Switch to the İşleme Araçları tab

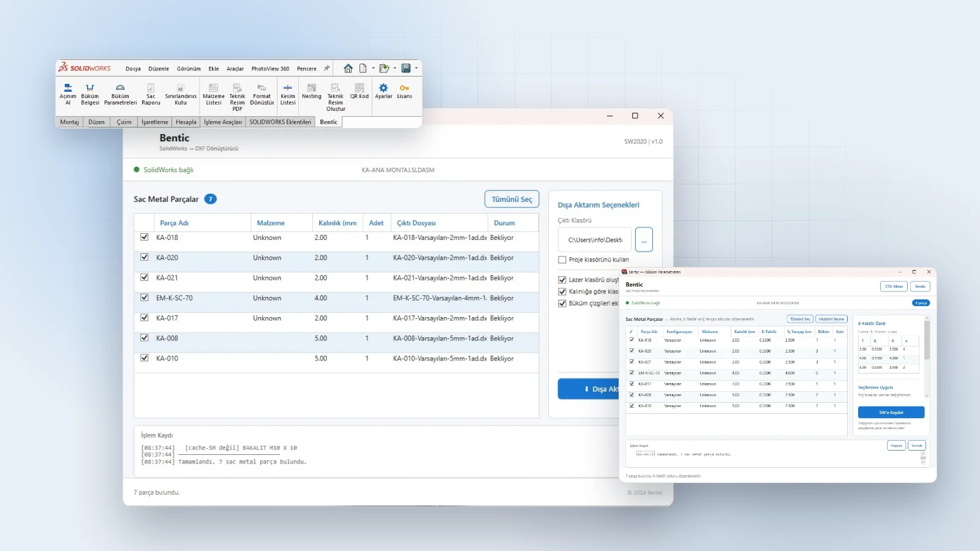[x=223, y=122]
